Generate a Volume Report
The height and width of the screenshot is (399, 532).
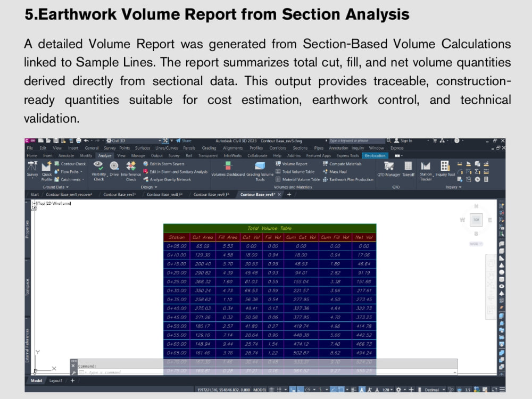click(292, 164)
